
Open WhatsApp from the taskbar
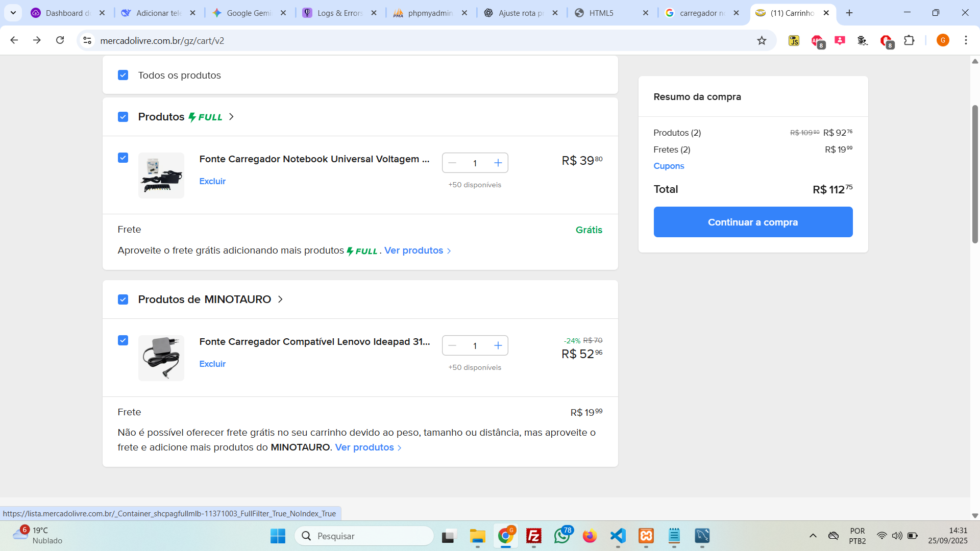pyautogui.click(x=561, y=536)
